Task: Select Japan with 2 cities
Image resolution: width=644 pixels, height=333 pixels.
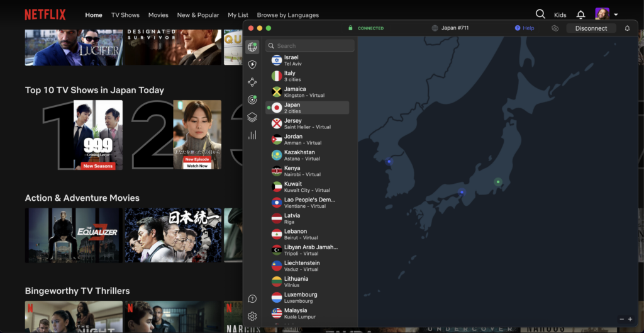Action: click(307, 108)
